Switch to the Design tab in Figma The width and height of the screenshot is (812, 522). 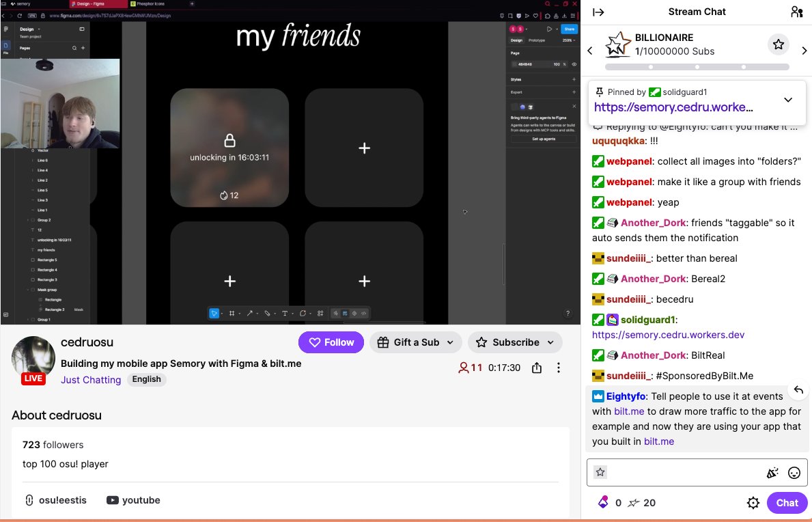pyautogui.click(x=517, y=40)
